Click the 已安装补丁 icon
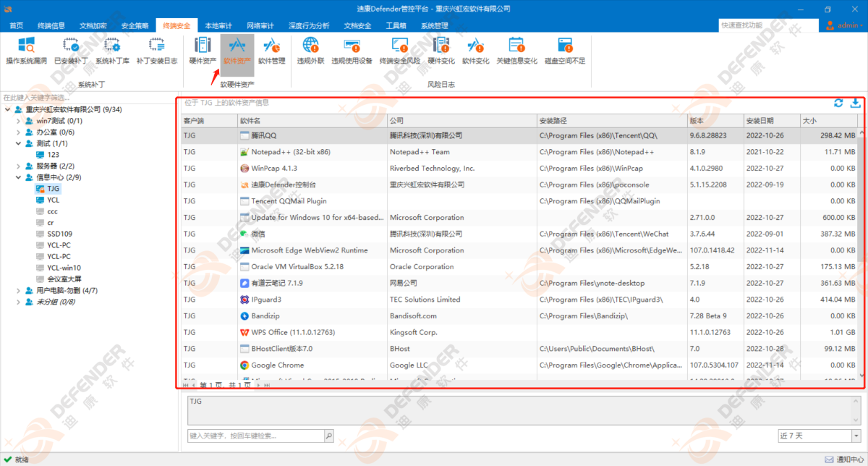This screenshot has height=466, width=868. coord(70,50)
